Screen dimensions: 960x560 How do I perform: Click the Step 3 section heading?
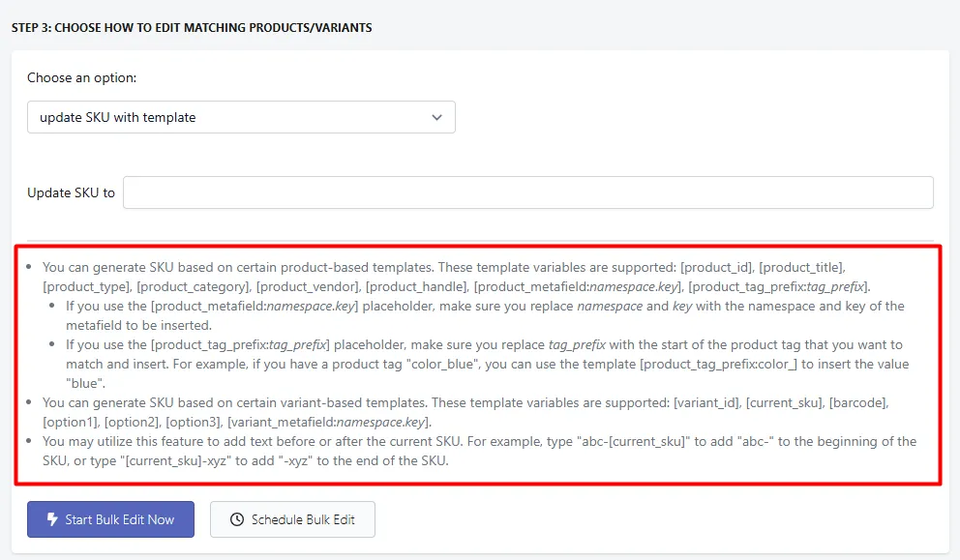192,27
